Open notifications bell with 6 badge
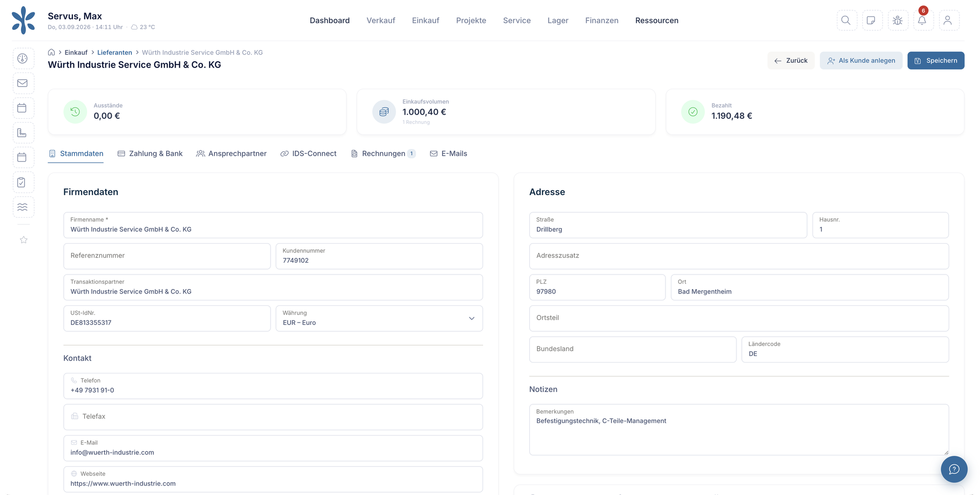The height and width of the screenshot is (495, 980). 923,21
